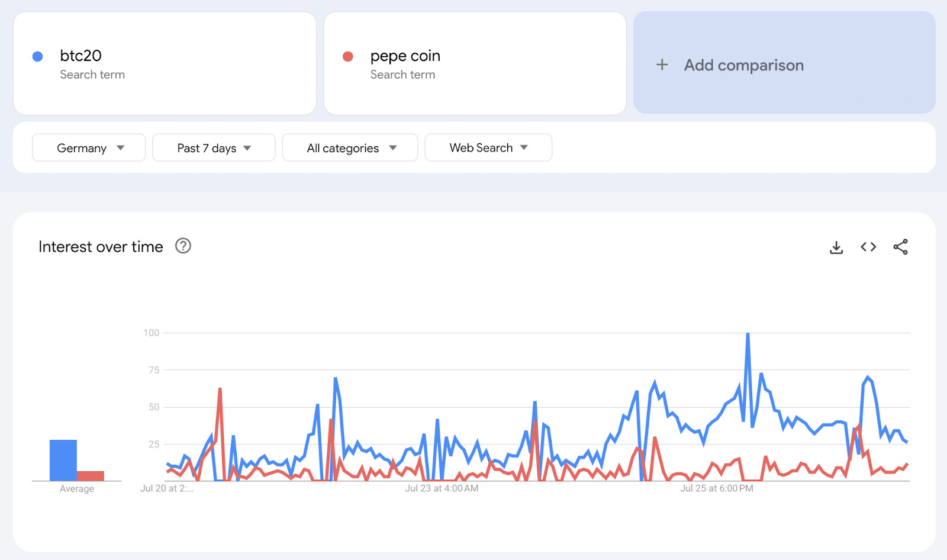
Task: Select the btc20 search term label
Action: coord(80,56)
